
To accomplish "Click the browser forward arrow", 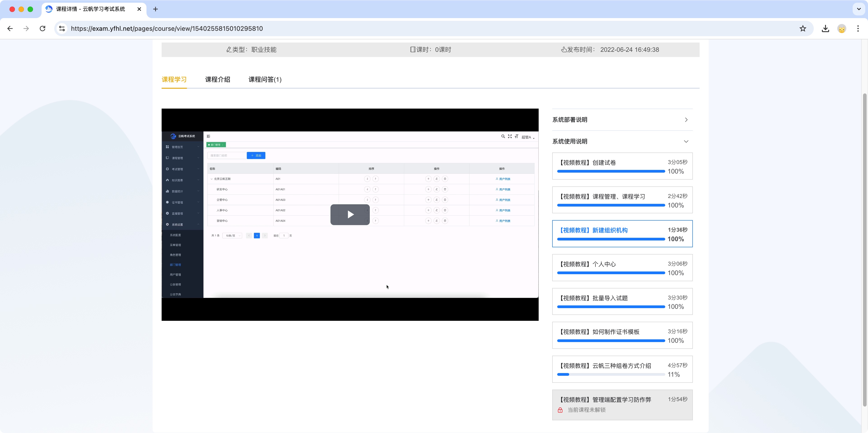I will (x=26, y=29).
